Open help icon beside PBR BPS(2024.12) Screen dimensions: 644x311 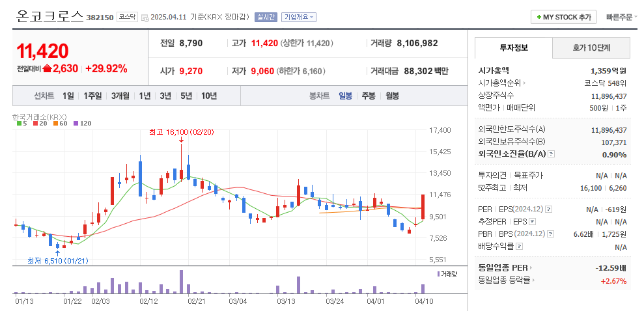click(x=551, y=234)
